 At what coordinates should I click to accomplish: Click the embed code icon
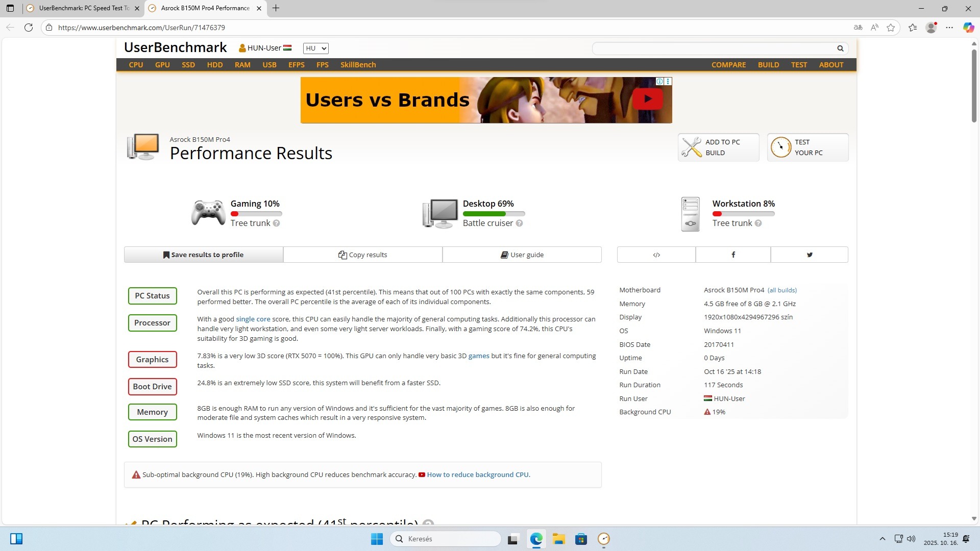point(656,255)
